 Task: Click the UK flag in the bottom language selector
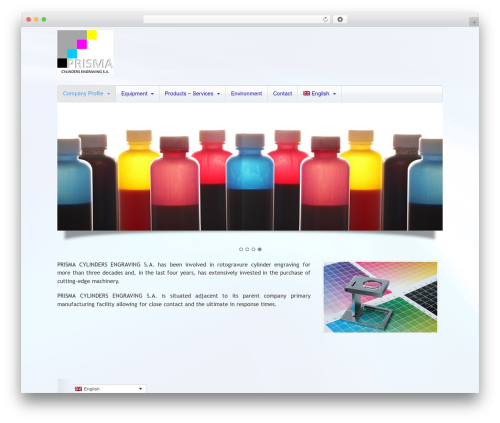tap(78, 389)
